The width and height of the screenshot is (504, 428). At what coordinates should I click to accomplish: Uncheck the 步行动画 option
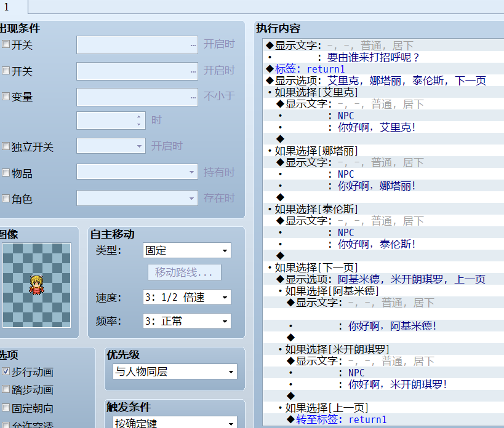click(x=6, y=371)
